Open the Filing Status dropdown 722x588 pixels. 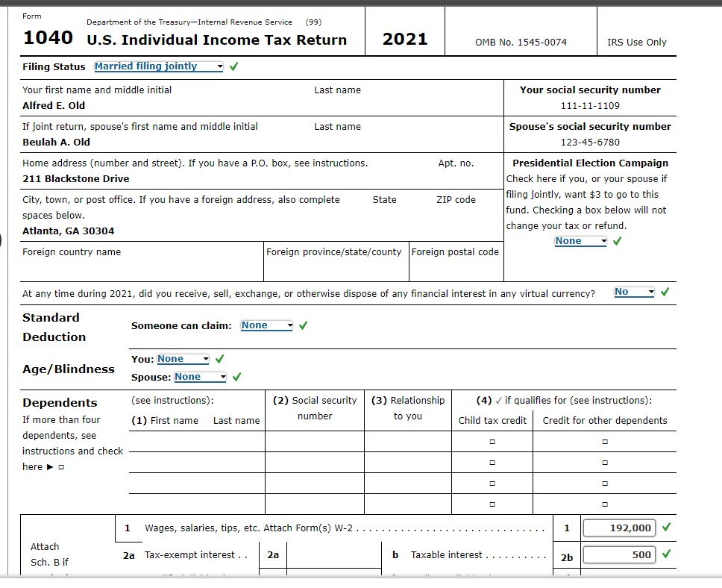click(157, 66)
